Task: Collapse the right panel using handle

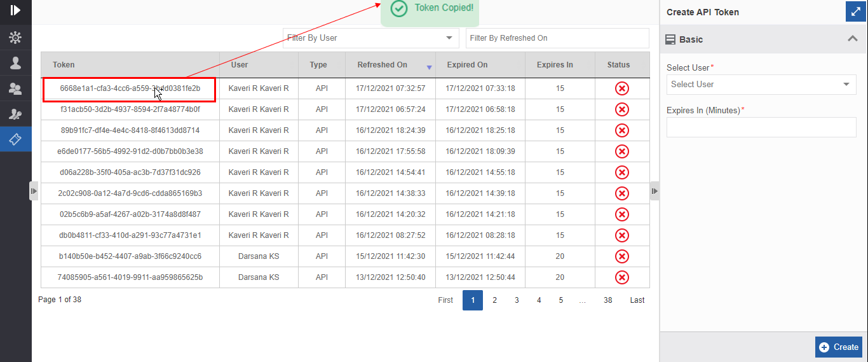Action: 654,191
